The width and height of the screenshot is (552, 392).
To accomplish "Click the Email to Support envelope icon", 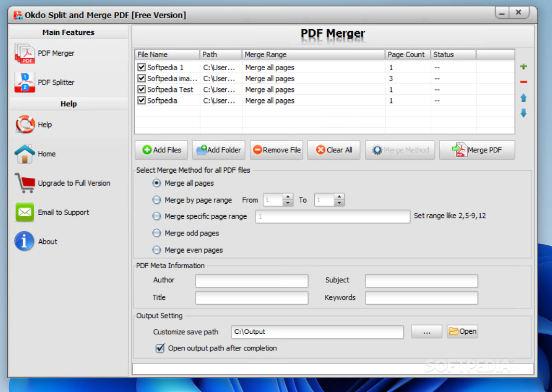I will [24, 212].
